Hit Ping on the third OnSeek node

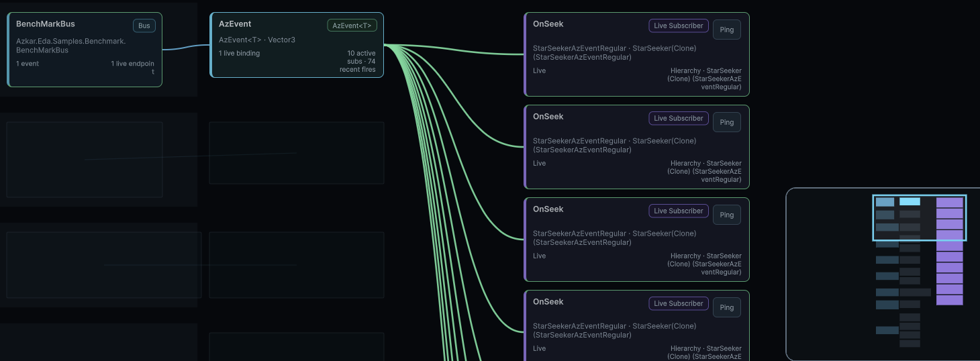click(726, 215)
